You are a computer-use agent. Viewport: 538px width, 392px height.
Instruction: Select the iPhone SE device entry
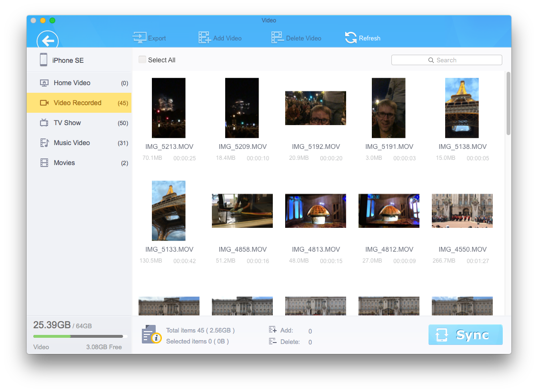(67, 60)
